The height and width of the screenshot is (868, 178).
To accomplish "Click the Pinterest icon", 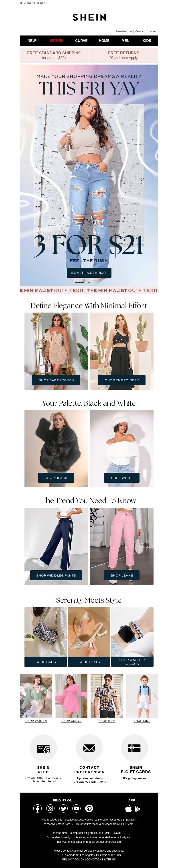I will 89,808.
